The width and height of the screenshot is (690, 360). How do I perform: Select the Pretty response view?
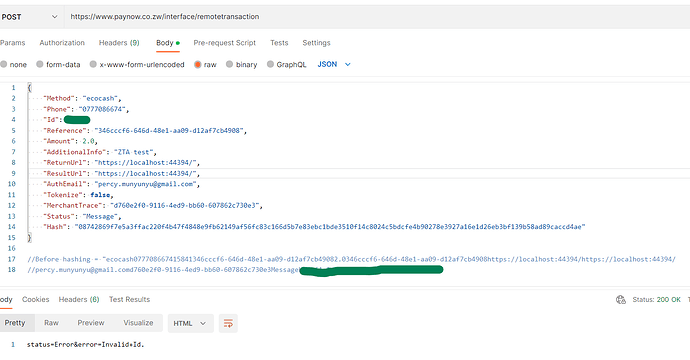pyautogui.click(x=15, y=323)
